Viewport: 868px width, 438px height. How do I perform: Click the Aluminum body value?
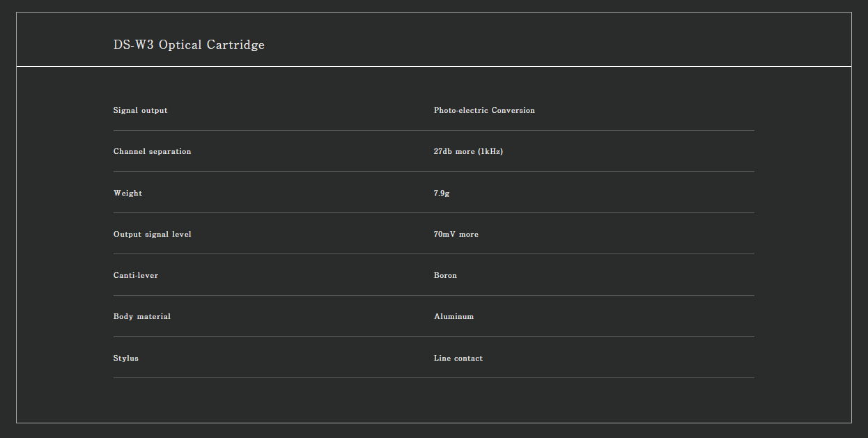point(454,316)
